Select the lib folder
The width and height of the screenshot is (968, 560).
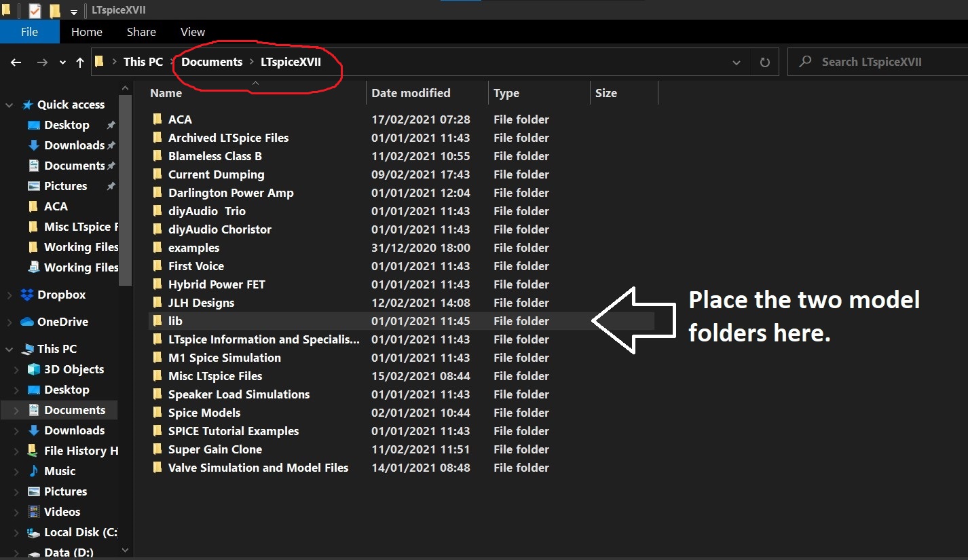pyautogui.click(x=401, y=321)
